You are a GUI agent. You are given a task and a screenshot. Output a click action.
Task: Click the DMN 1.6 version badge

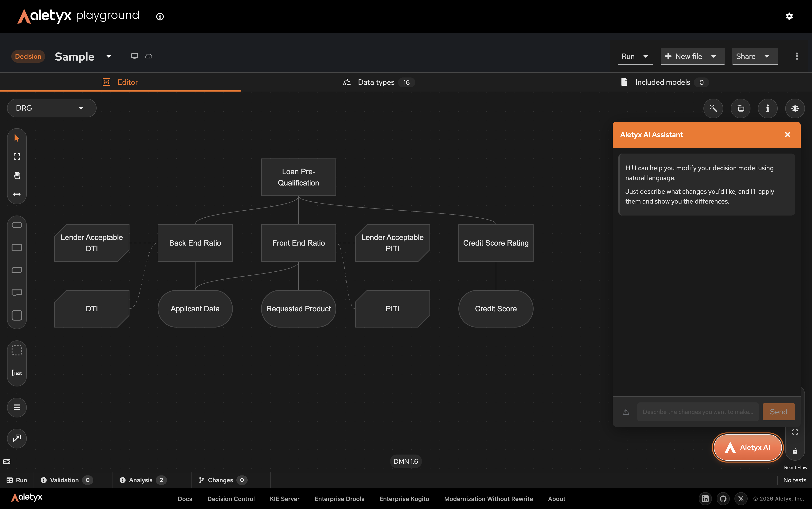click(x=406, y=461)
